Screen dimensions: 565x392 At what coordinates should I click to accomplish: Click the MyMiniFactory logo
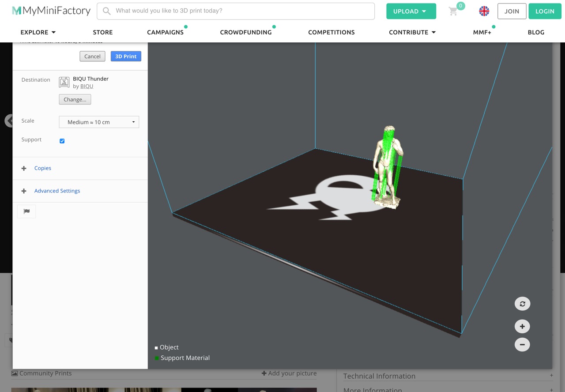(51, 11)
